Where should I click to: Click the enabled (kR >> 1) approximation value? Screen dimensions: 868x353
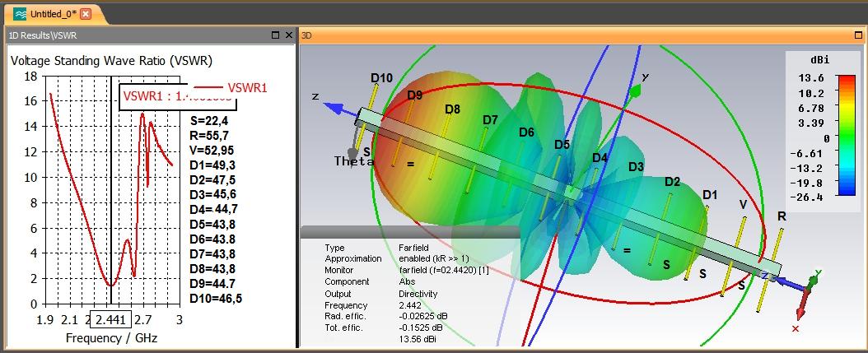pyautogui.click(x=434, y=258)
